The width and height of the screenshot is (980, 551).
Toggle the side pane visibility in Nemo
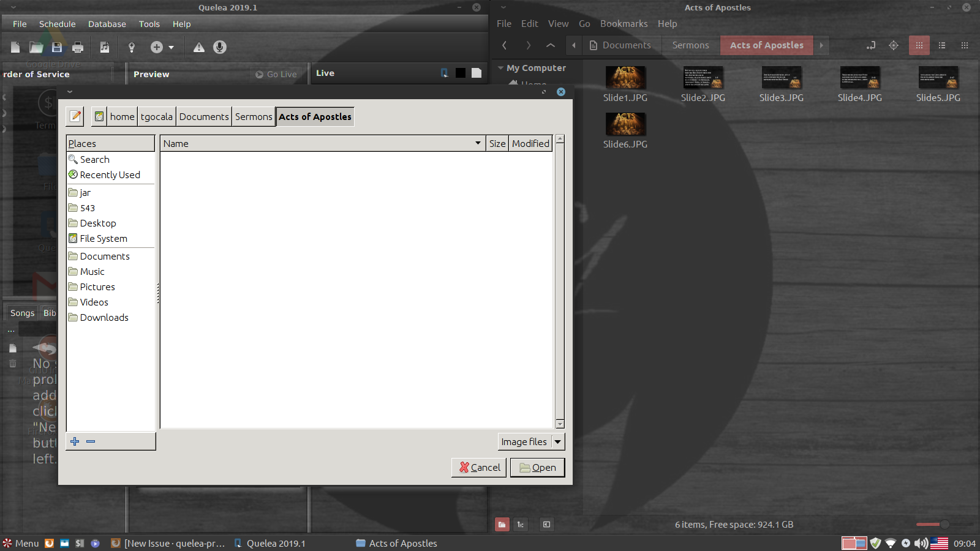coord(546,525)
